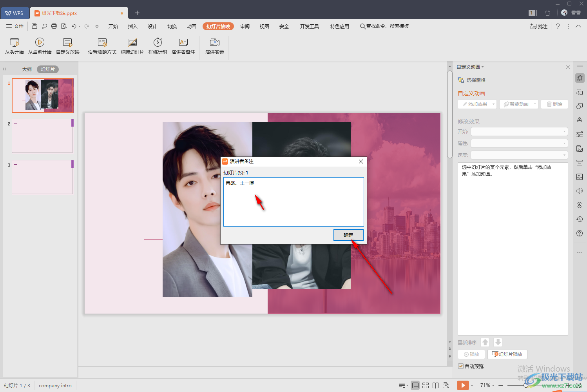Switch to the 大纲 outline tab
This screenshot has height=392, width=587.
point(27,69)
